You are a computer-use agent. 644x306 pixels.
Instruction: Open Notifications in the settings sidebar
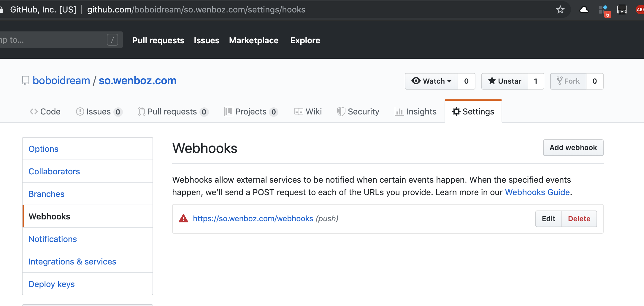(88, 239)
